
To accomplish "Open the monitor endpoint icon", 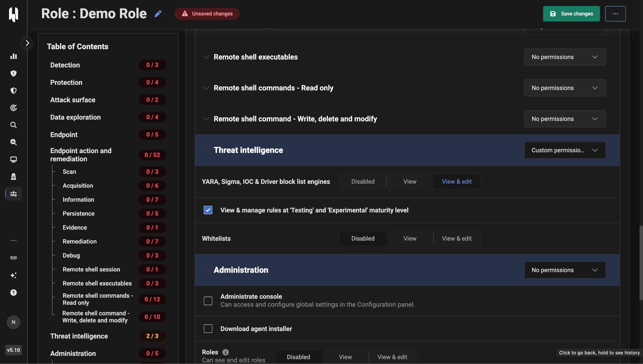I will coord(14,159).
